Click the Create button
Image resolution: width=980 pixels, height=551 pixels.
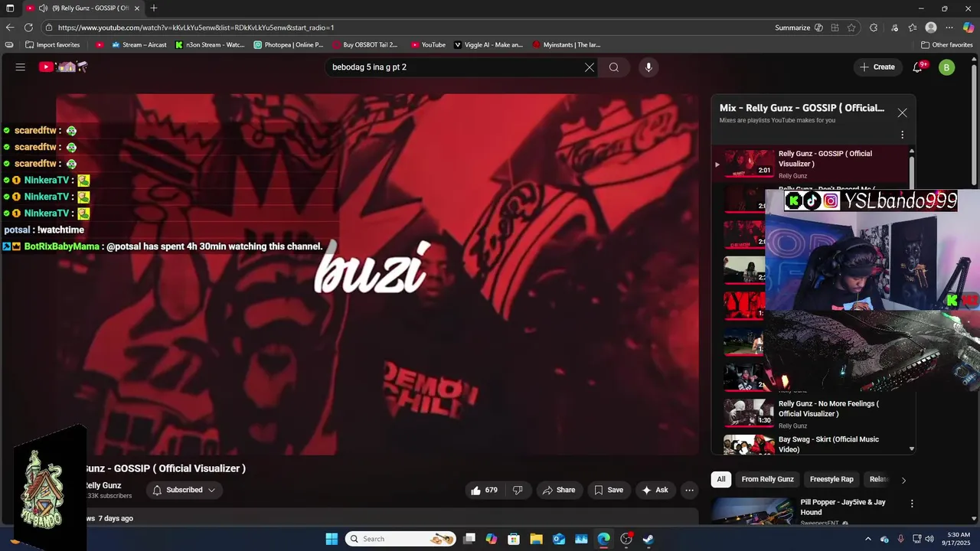tap(877, 67)
